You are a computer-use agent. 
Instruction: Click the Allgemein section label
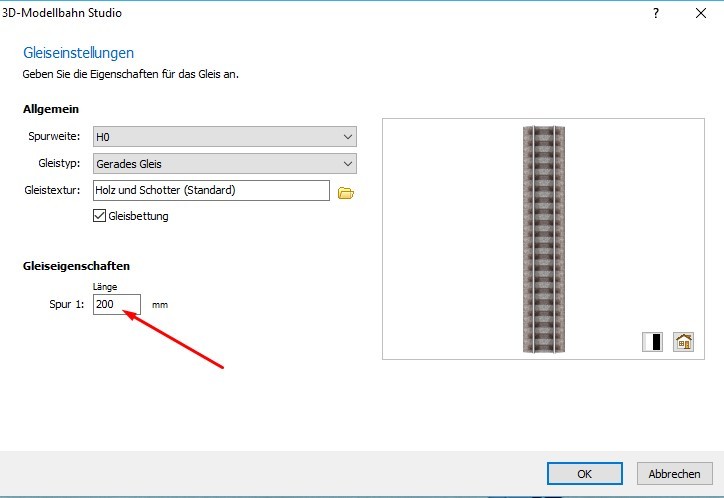(x=51, y=109)
